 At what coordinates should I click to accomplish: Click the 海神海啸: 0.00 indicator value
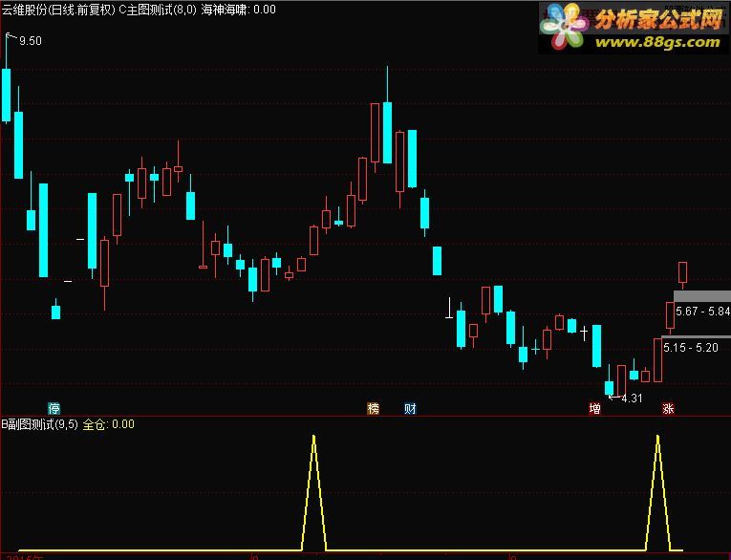[238, 10]
